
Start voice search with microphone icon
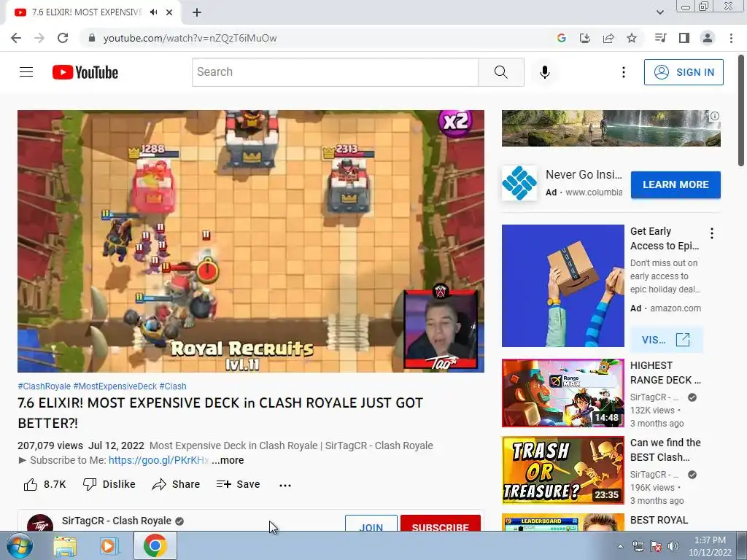coord(544,72)
